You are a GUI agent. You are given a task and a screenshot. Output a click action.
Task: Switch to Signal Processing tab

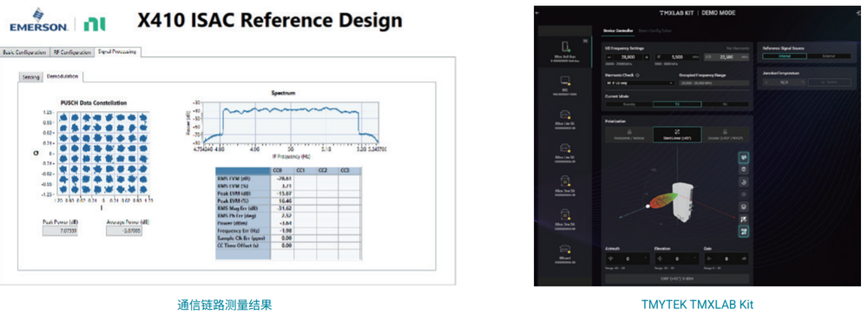click(x=118, y=51)
